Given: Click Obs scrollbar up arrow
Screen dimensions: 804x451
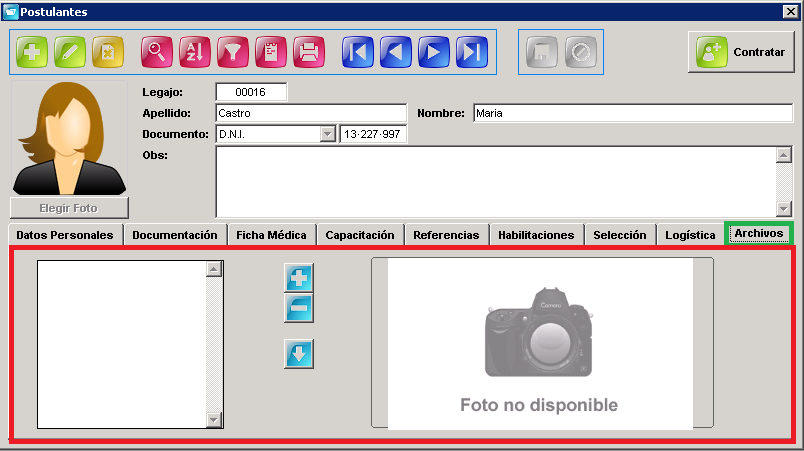Looking at the screenshot, I should coord(783,155).
